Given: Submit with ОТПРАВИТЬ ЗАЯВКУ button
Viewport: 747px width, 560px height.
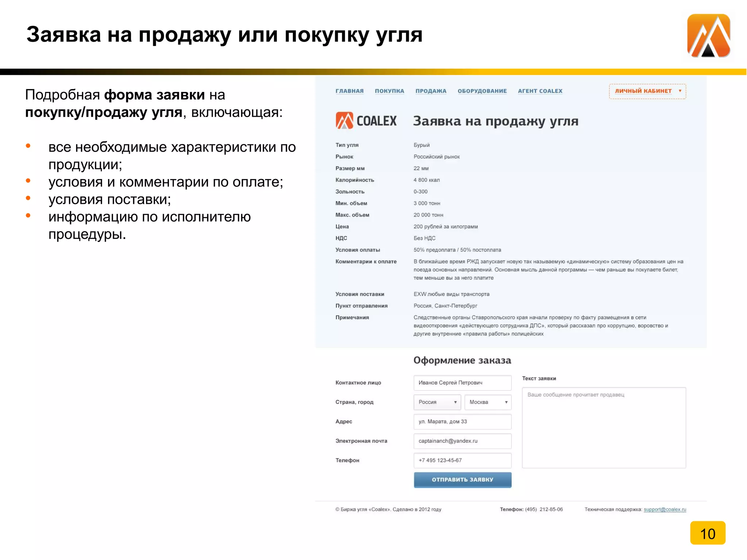Looking at the screenshot, I should (462, 480).
